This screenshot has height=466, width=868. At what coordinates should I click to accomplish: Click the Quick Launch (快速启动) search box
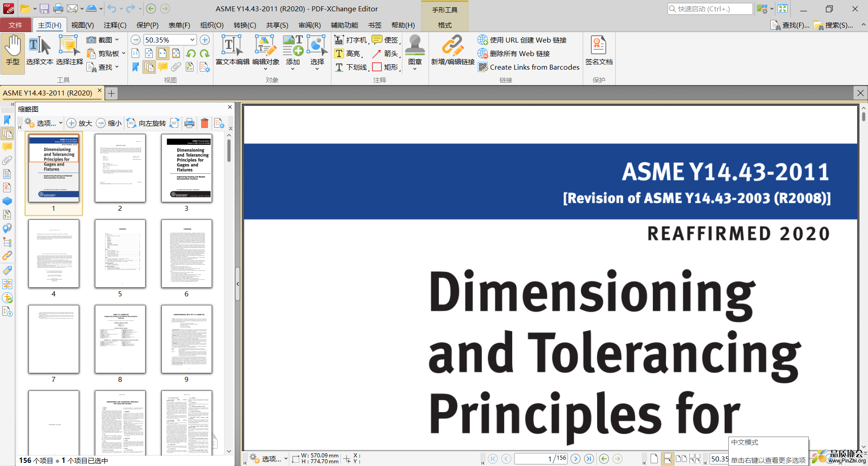[x=710, y=9]
